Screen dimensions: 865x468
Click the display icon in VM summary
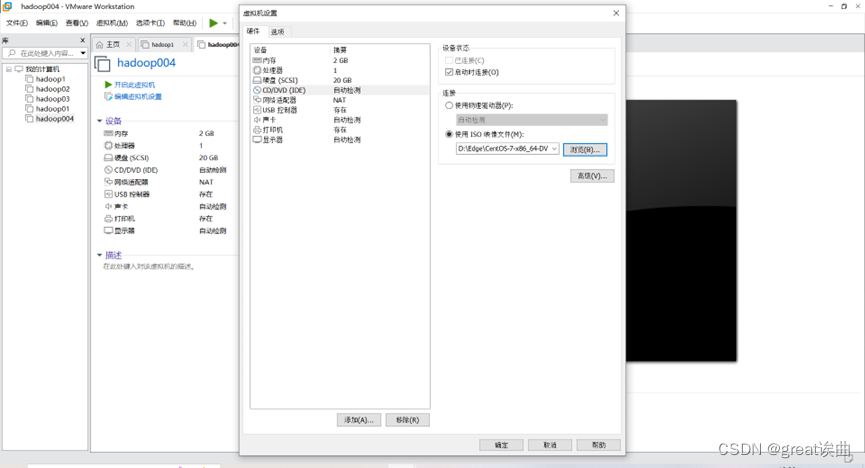pyautogui.click(x=108, y=230)
